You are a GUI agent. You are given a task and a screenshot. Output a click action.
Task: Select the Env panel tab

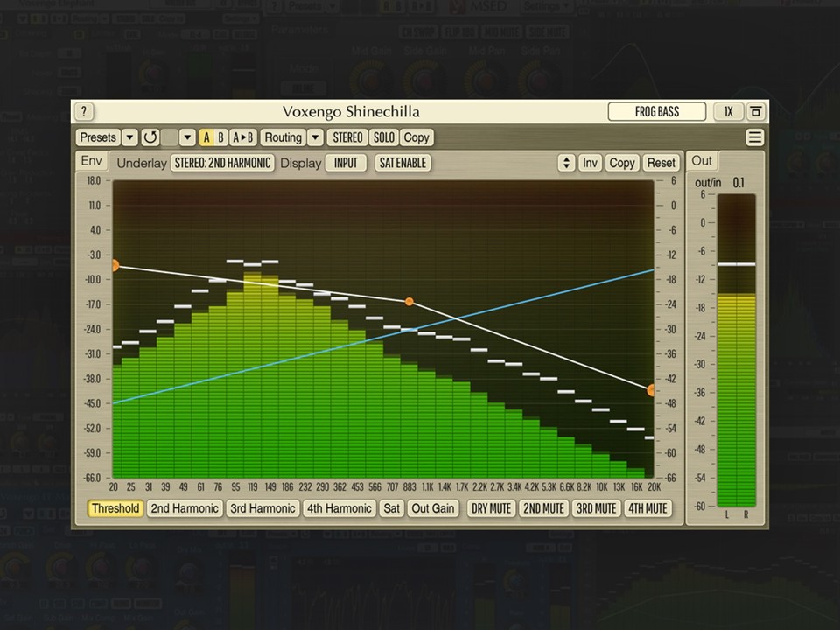click(92, 161)
